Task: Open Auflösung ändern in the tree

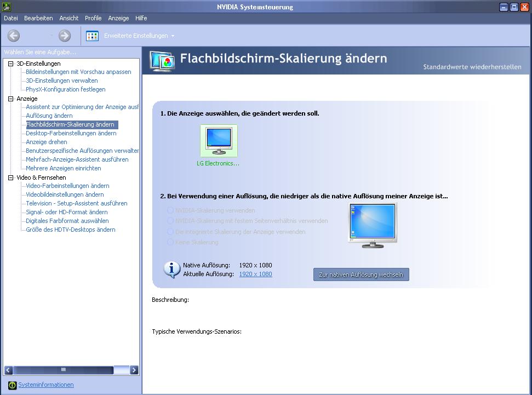Action: [49, 116]
